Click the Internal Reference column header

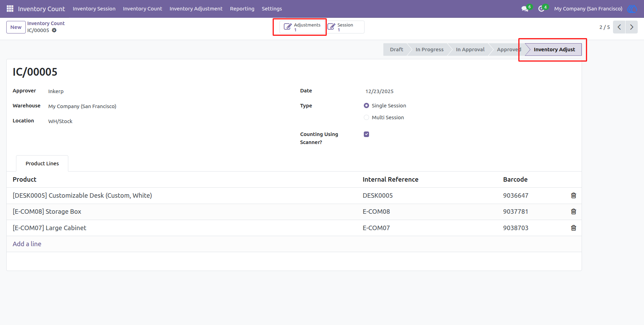pos(390,180)
